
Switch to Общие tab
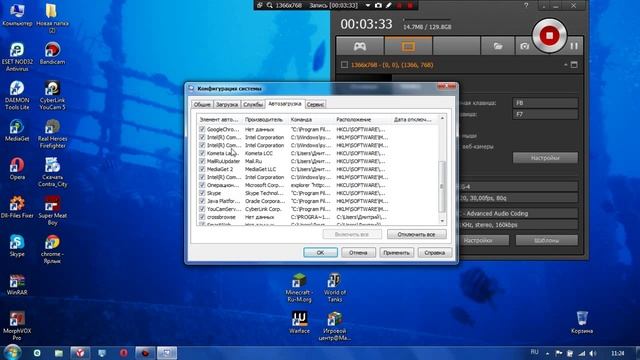(x=202, y=104)
